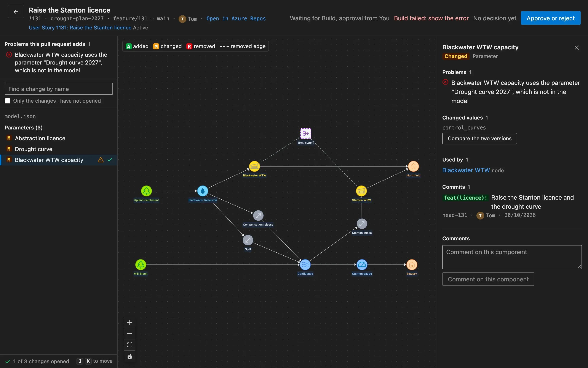Click the control_curves changed value
This screenshot has width=588, height=368.
click(x=464, y=128)
